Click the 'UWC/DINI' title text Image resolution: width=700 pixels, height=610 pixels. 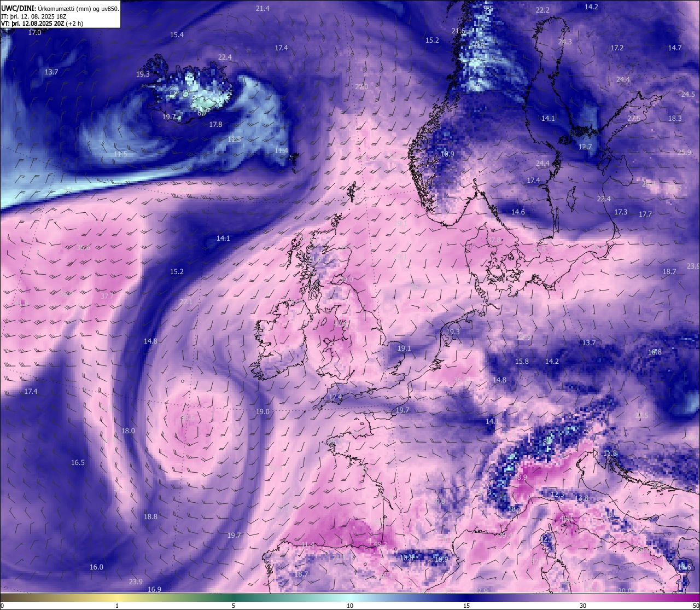18,9
